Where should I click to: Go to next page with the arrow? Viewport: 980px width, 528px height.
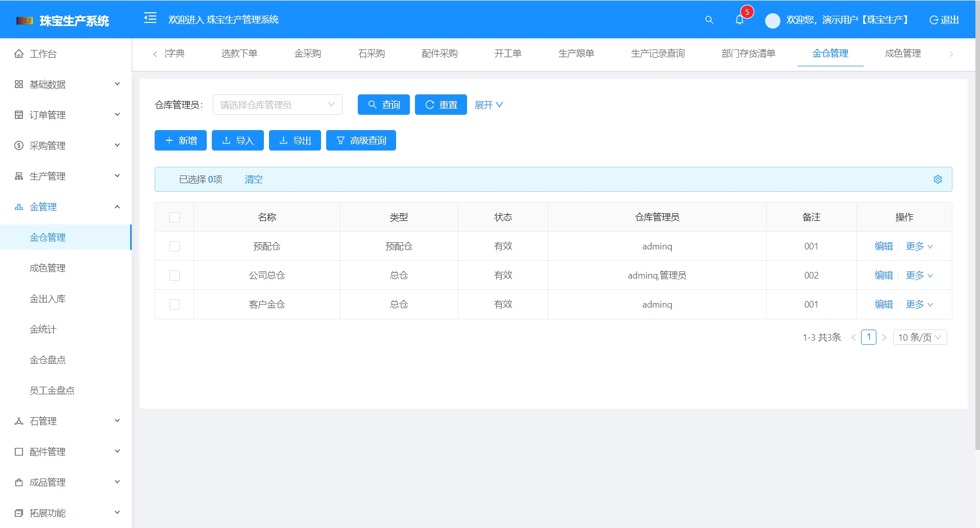885,337
